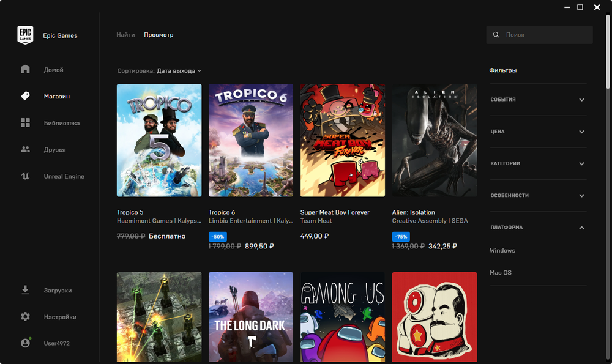
Task: Open Библиотека in sidebar
Action: point(62,123)
